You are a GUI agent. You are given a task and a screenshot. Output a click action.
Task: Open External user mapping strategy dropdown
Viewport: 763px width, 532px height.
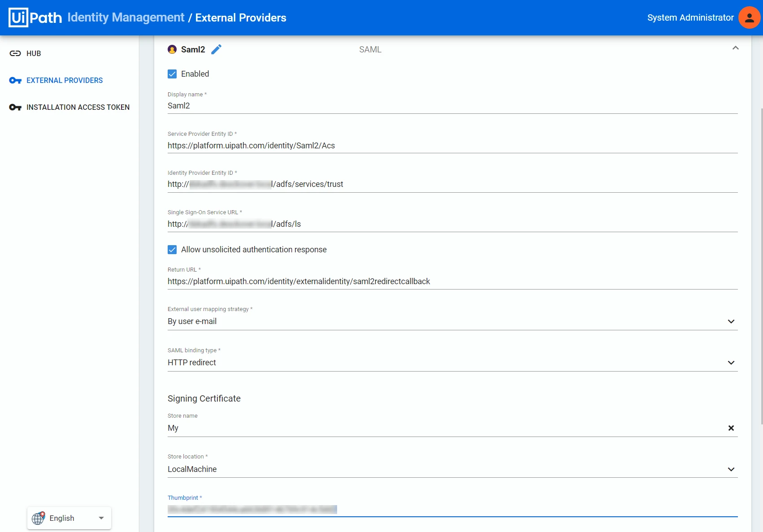pyautogui.click(x=452, y=321)
